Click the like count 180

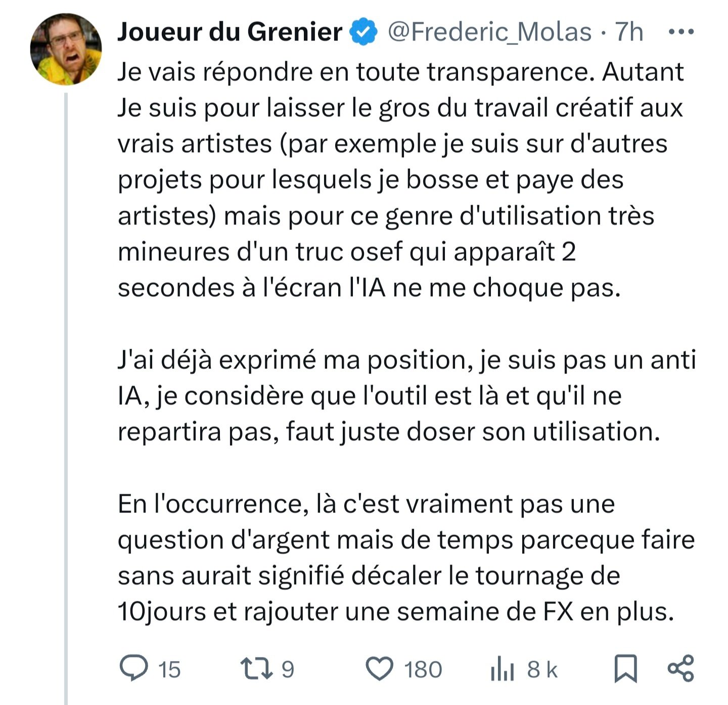423,670
